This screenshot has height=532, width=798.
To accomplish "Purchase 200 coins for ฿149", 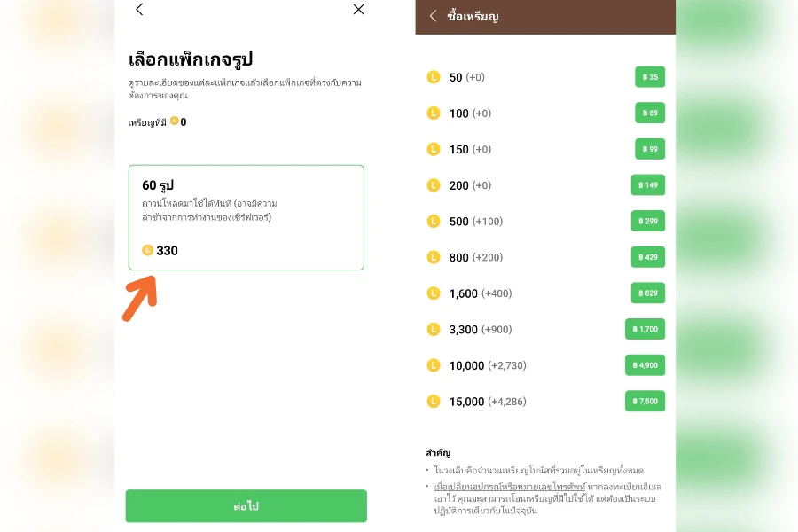I will click(647, 185).
